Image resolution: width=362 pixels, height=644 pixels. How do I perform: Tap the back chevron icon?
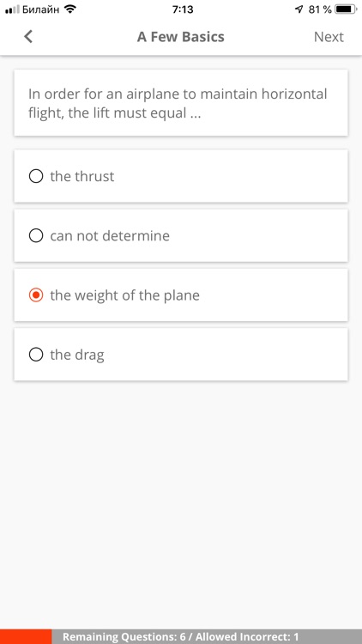[x=28, y=37]
